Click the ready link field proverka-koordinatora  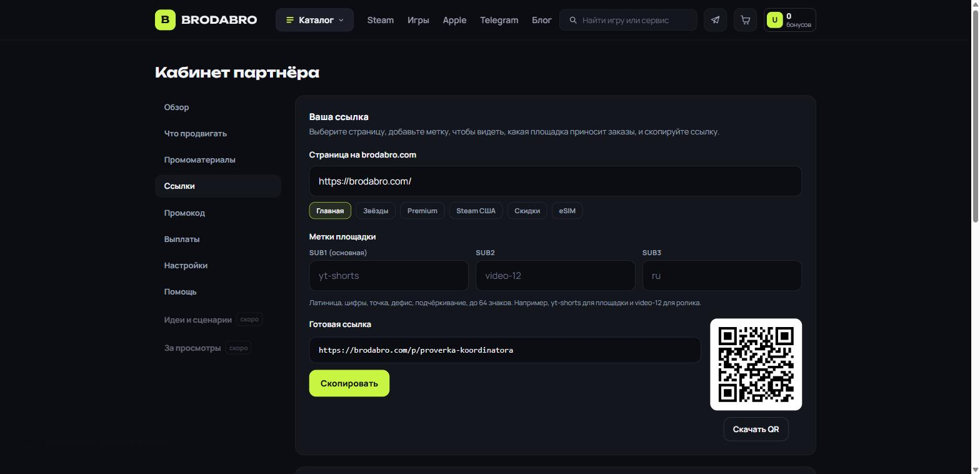click(x=505, y=350)
